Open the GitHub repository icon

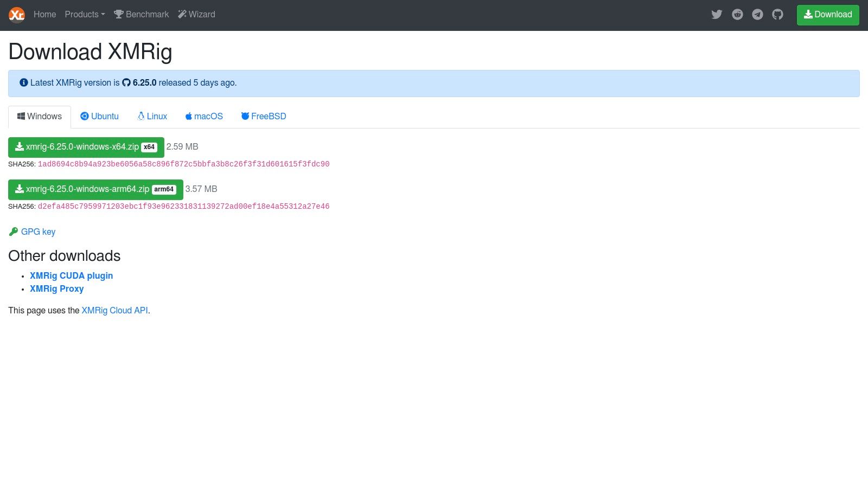pyautogui.click(x=777, y=15)
